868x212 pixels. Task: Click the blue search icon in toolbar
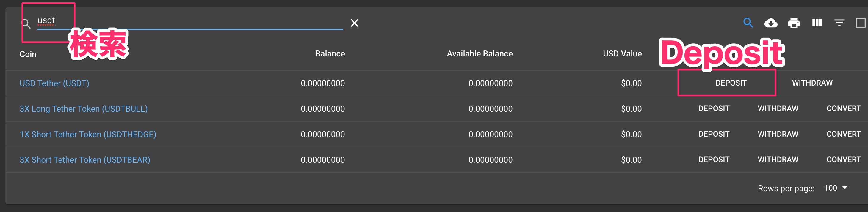point(748,23)
